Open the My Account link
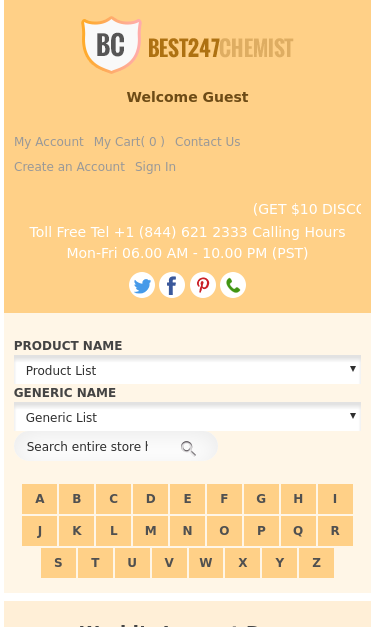The height and width of the screenshot is (627, 375). pyautogui.click(x=49, y=142)
